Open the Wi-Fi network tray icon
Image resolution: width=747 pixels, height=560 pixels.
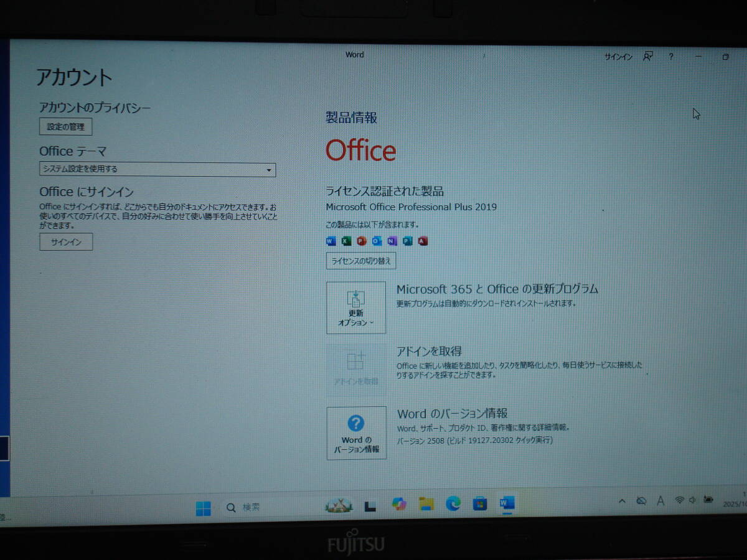680,500
